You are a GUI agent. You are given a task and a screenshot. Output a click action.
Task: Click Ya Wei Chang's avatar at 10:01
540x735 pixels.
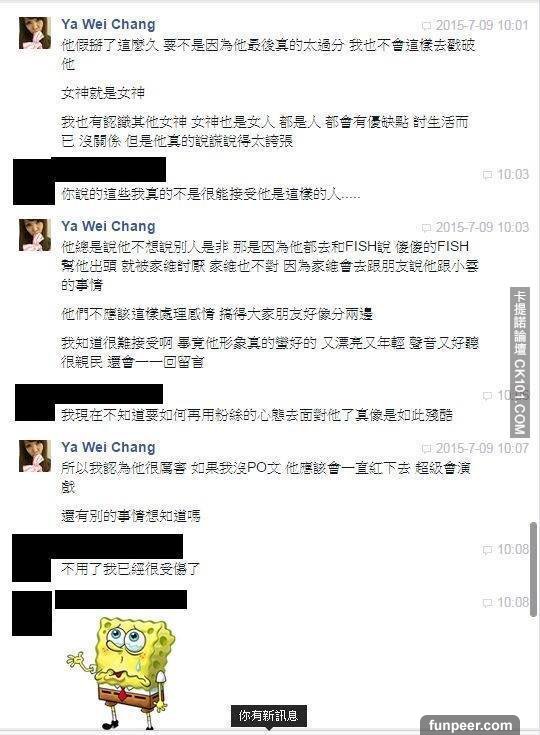click(35, 33)
